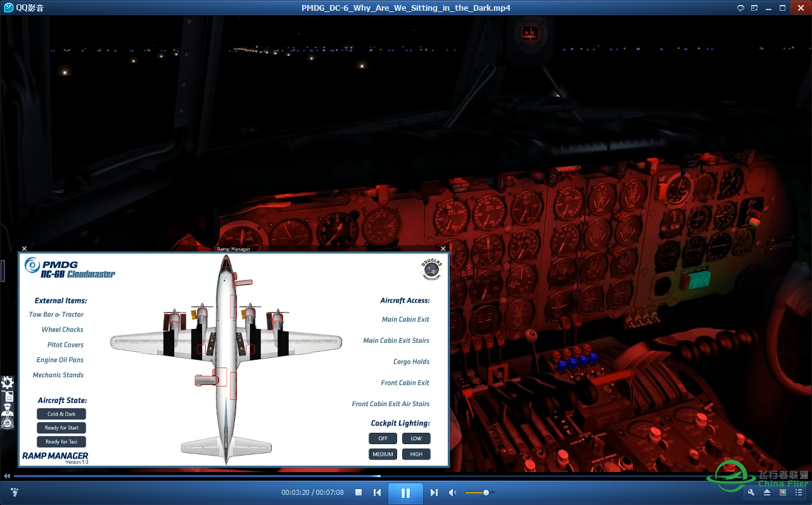This screenshot has width=812, height=505.
Task: Click the Cockpit Lighting heading
Action: [x=400, y=423]
